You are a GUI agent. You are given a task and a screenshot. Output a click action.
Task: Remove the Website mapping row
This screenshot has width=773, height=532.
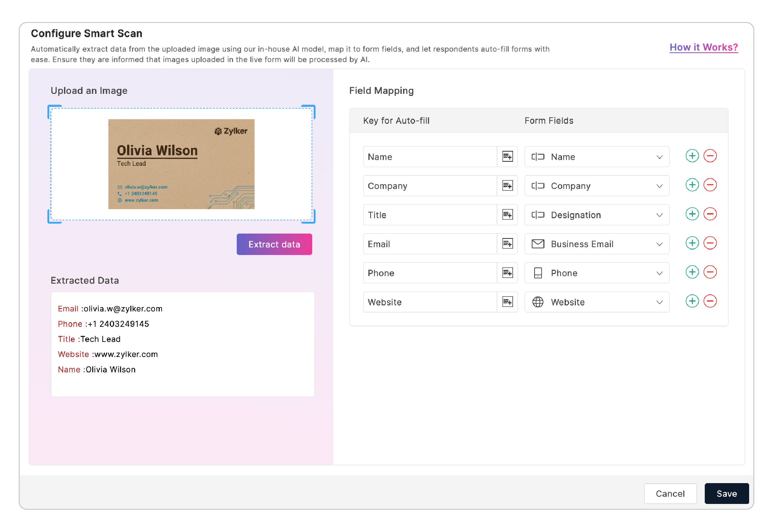(x=710, y=301)
